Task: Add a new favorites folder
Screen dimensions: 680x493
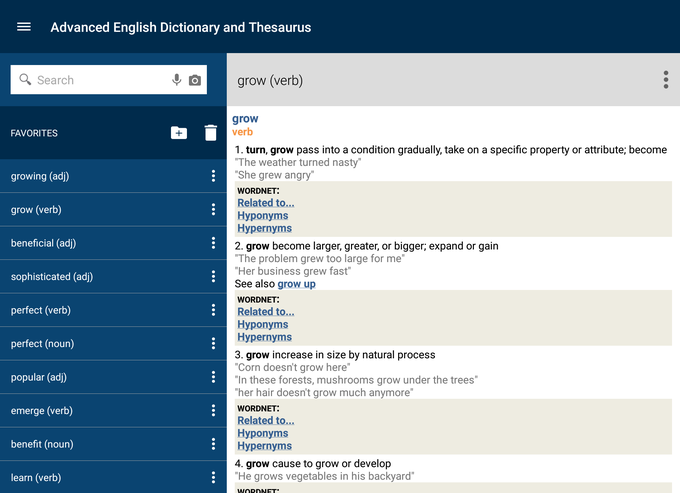Action: (x=179, y=133)
